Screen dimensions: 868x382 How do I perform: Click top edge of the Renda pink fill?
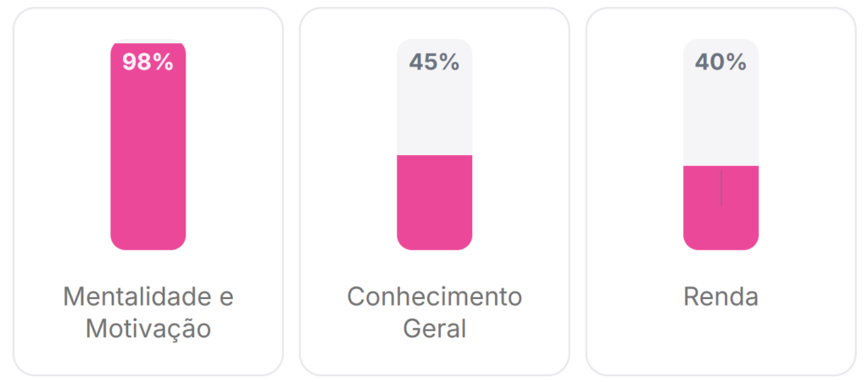721,167
